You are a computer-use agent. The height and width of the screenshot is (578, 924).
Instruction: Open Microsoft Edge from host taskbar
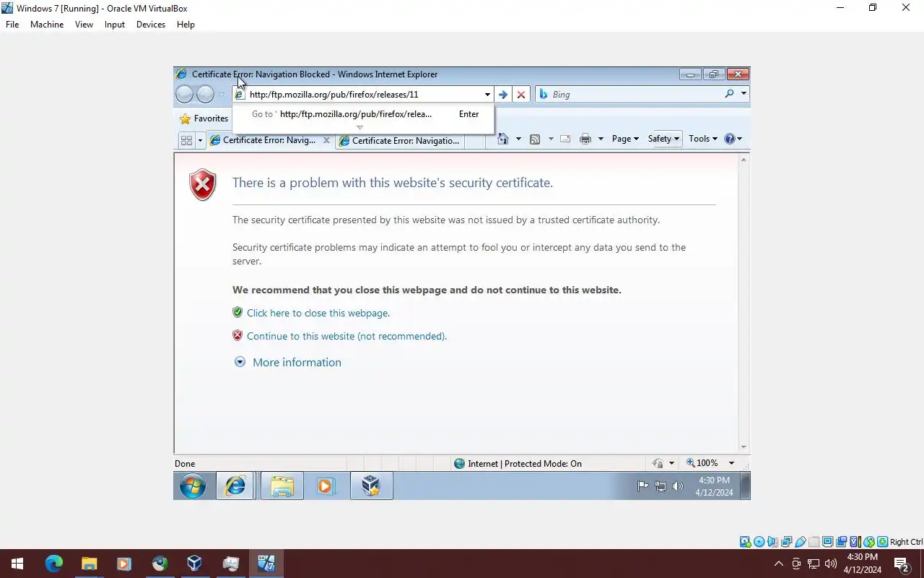point(54,564)
